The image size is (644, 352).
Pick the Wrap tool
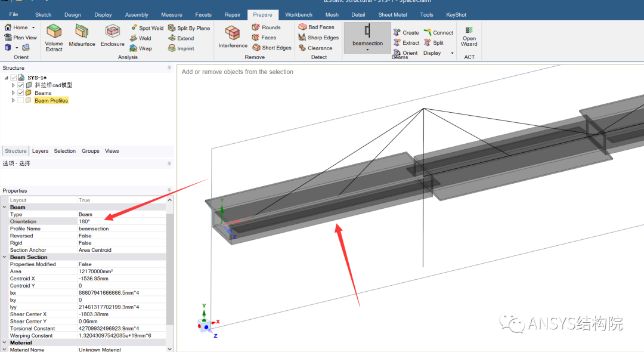141,48
